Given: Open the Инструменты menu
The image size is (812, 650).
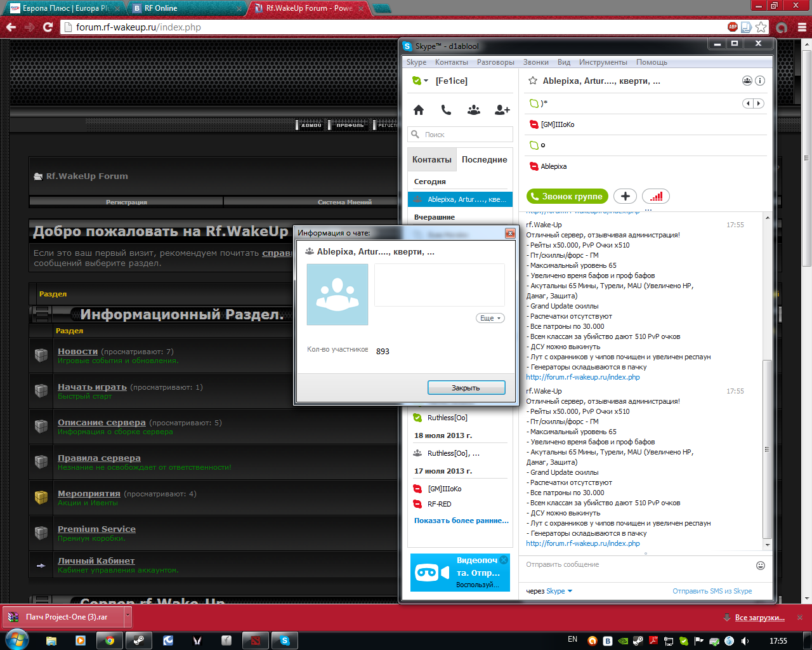Looking at the screenshot, I should 603,62.
